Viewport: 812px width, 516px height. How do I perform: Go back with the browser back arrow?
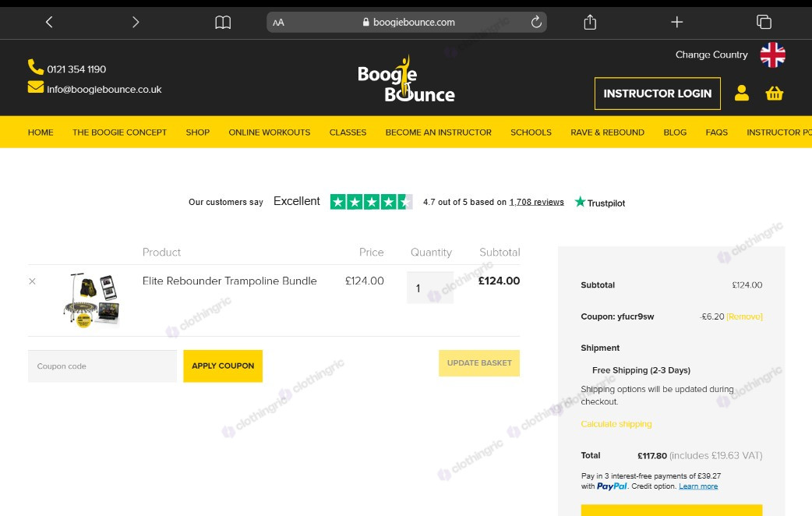(49, 22)
